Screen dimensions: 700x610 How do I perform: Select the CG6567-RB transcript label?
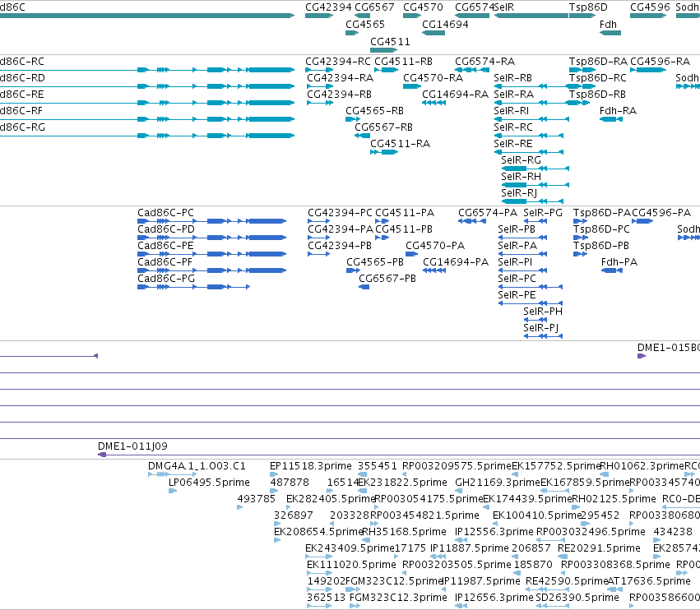click(x=383, y=127)
